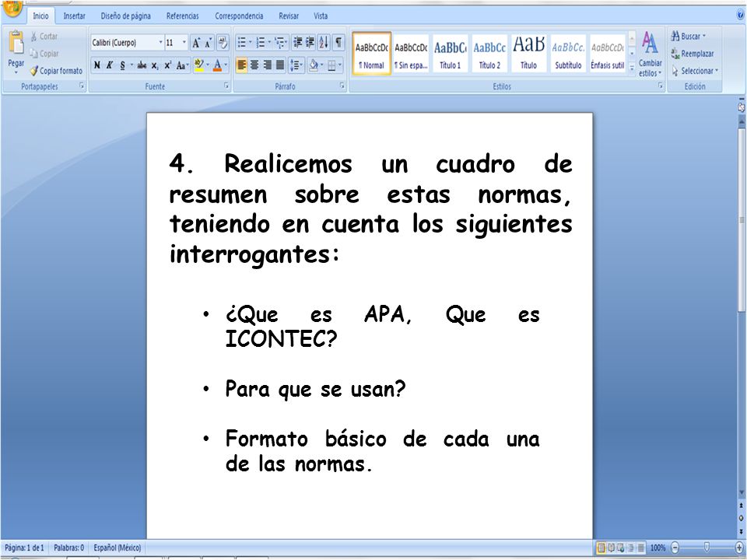Apply the Normal style

tap(372, 54)
